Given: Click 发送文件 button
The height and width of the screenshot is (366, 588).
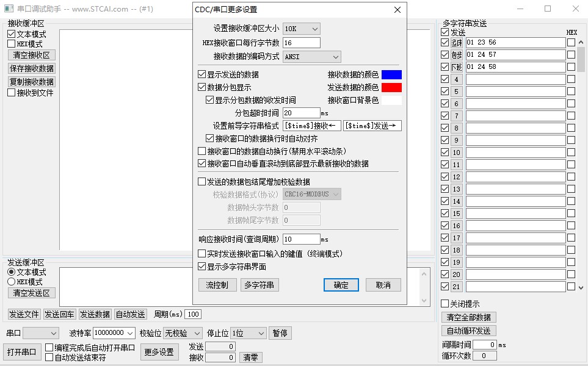Looking at the screenshot, I should pyautogui.click(x=24, y=314).
